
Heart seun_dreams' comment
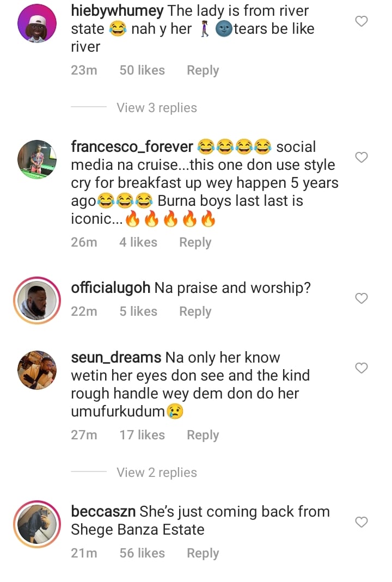point(362,369)
